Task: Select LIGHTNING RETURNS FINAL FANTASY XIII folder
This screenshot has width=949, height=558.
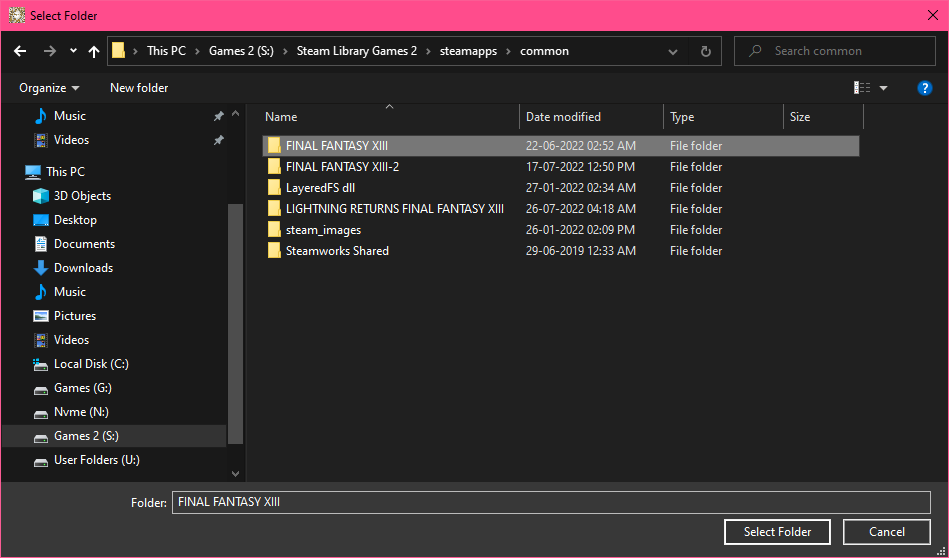Action: (561, 209)
